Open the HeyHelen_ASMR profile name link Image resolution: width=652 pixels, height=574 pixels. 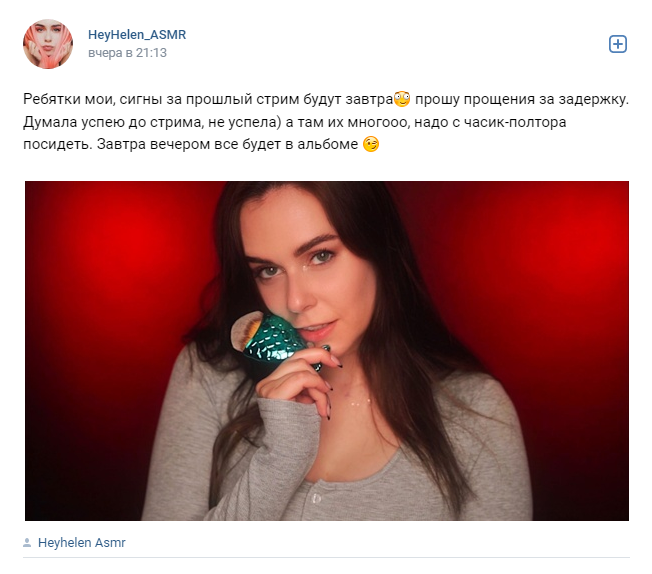point(137,35)
